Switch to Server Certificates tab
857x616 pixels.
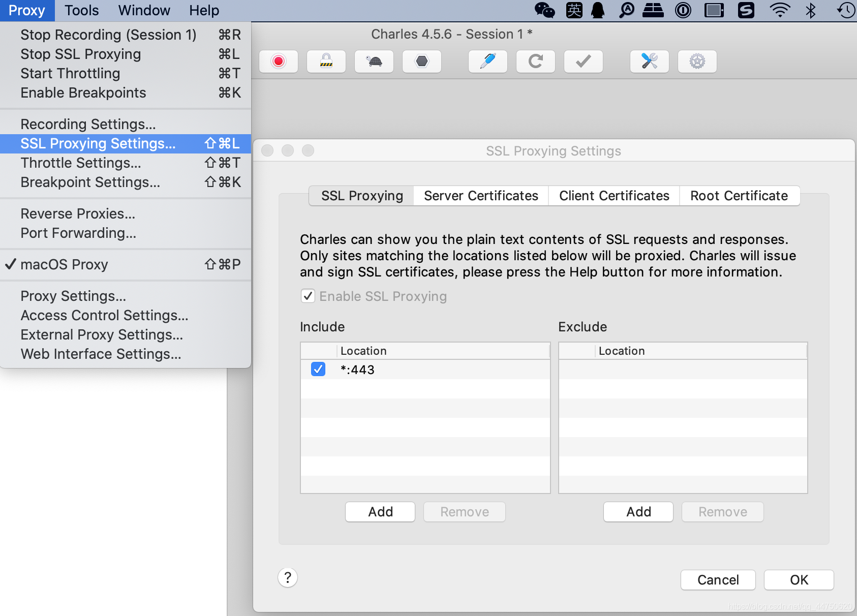[x=481, y=196]
